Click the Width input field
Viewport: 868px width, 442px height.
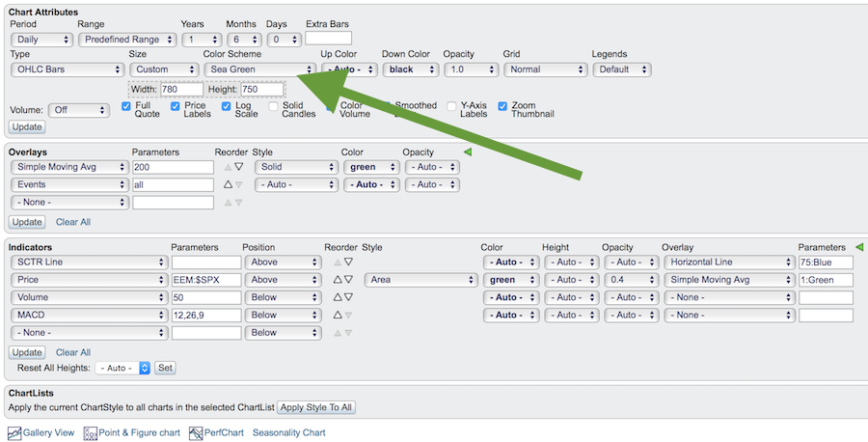(181, 89)
